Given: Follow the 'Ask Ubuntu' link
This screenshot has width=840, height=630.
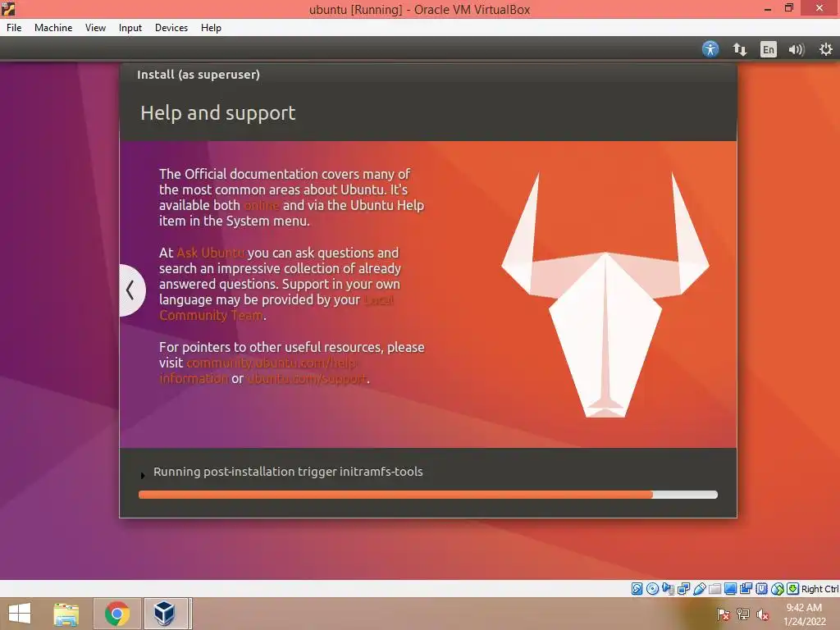Looking at the screenshot, I should (x=211, y=253).
